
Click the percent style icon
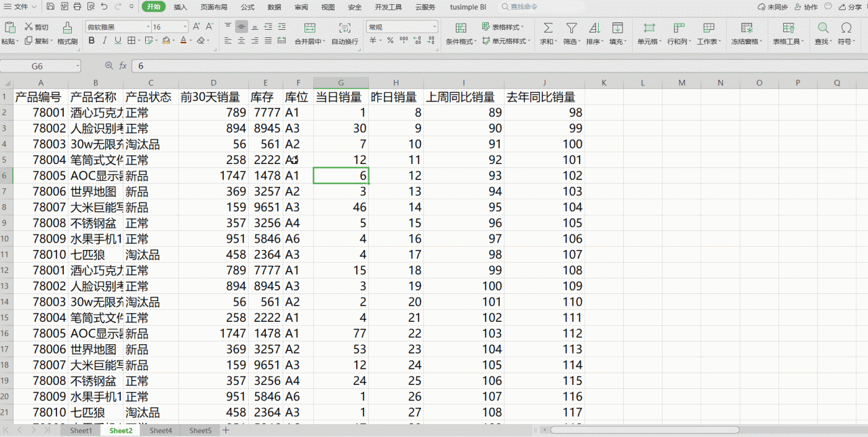390,41
